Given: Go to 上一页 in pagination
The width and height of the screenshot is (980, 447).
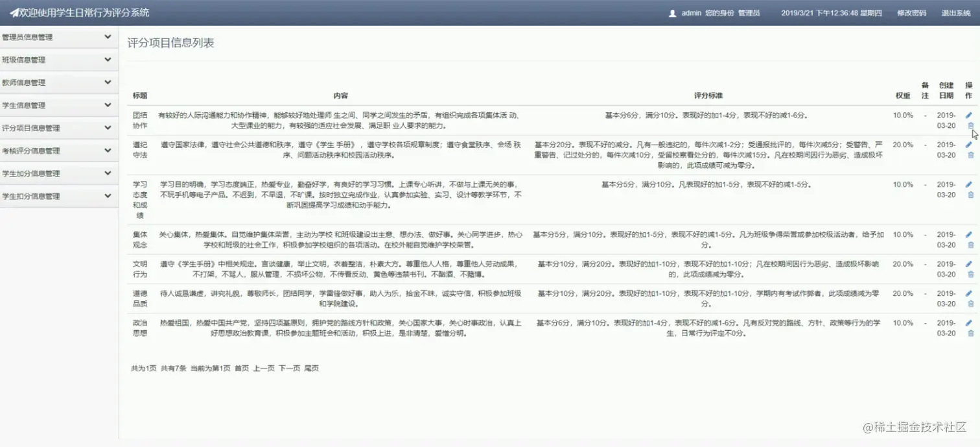Looking at the screenshot, I should click(264, 368).
